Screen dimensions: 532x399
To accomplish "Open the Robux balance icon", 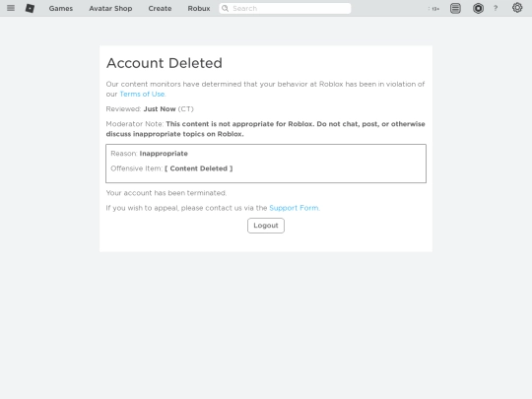I will 478,8.
